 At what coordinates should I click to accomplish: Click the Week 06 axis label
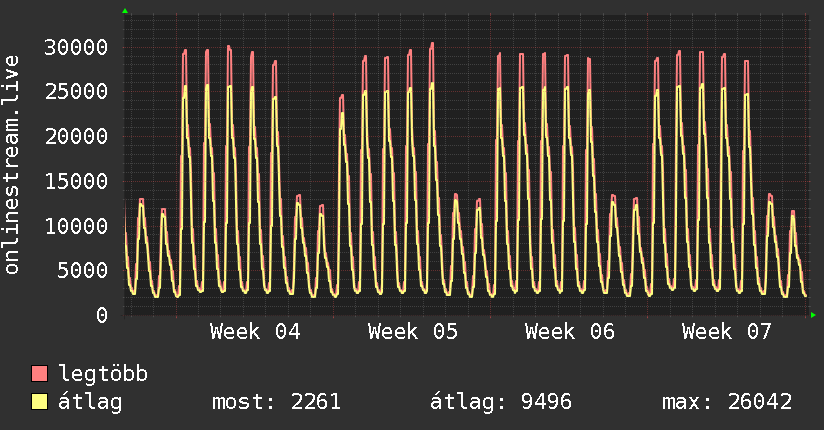(570, 332)
